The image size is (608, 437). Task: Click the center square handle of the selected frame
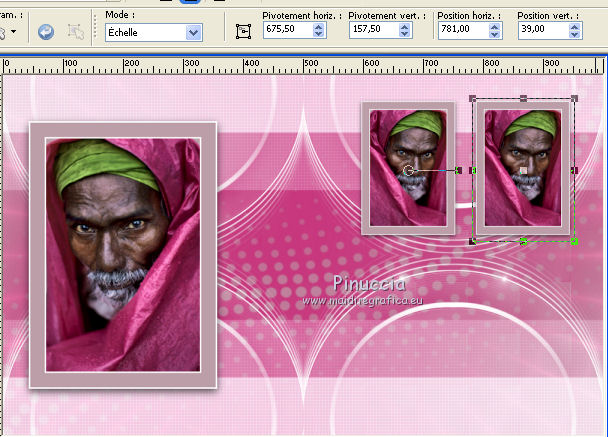coord(523,170)
